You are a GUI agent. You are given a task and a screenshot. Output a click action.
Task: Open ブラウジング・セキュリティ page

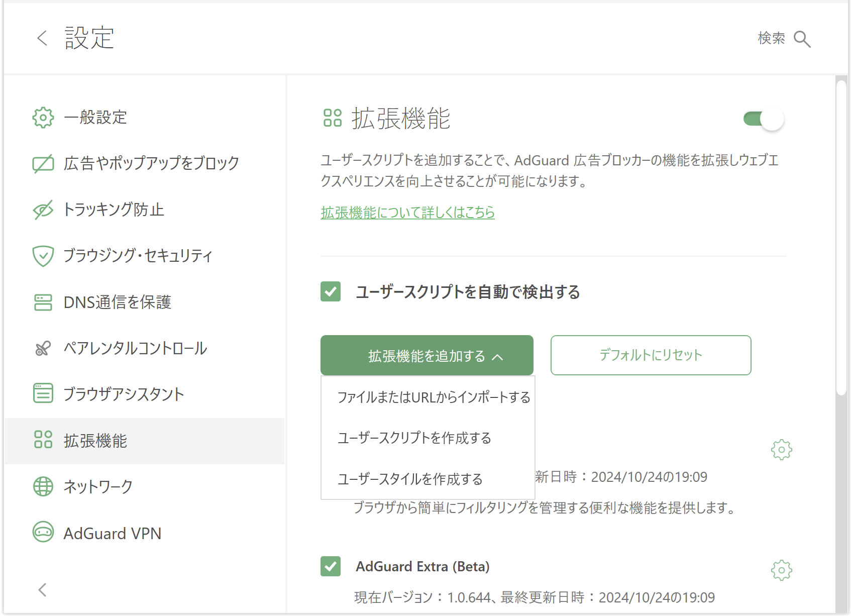(x=145, y=256)
